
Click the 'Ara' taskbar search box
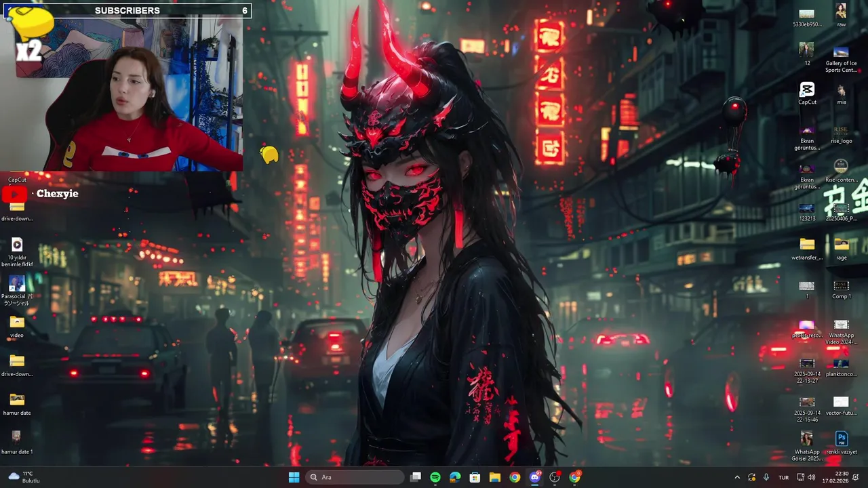[x=355, y=477]
